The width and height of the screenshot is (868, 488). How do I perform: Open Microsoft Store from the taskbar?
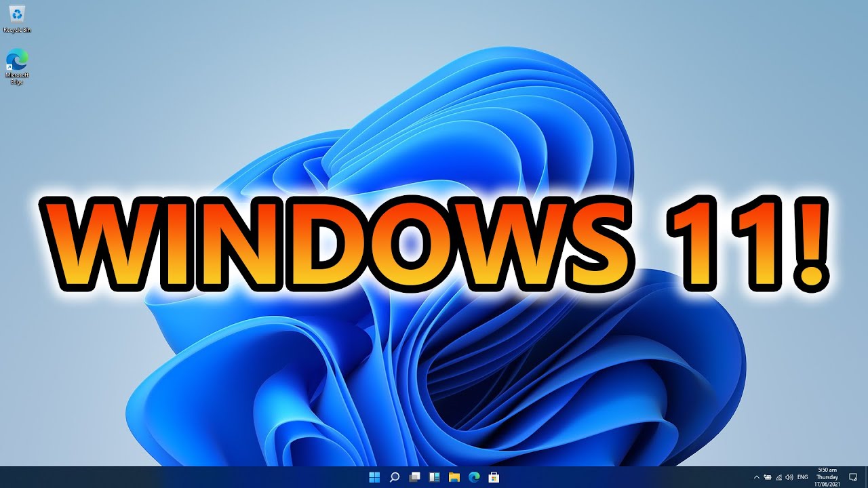(494, 477)
